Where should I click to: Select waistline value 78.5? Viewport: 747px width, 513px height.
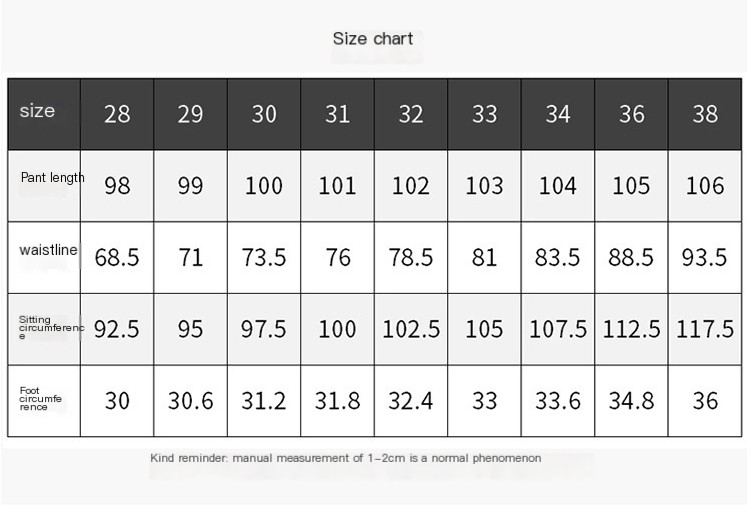(x=411, y=258)
